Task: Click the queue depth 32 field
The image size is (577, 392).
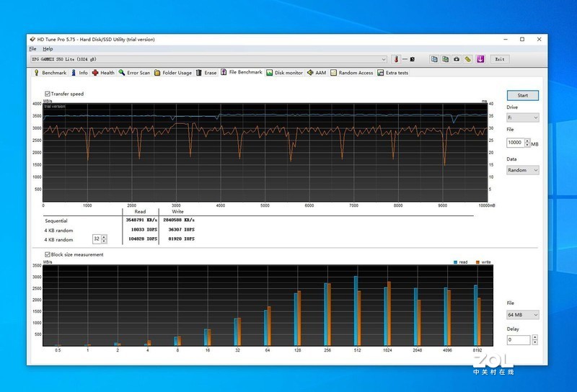Action: [97, 239]
